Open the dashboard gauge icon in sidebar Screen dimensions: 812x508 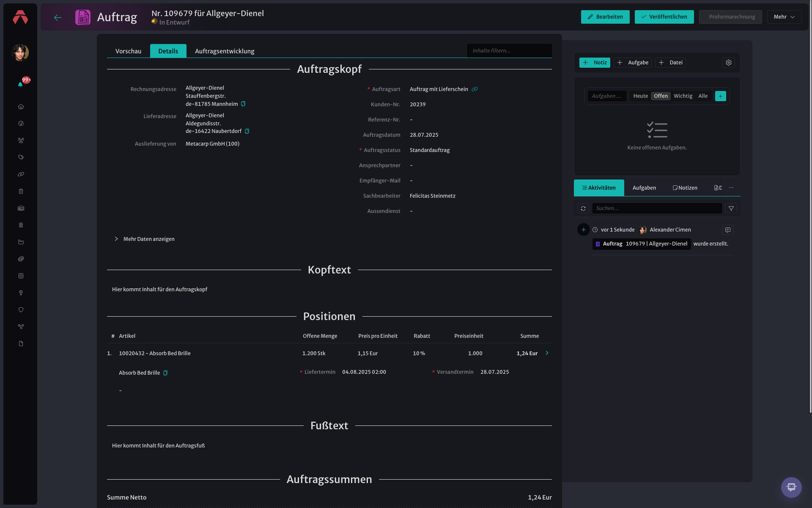click(21, 124)
